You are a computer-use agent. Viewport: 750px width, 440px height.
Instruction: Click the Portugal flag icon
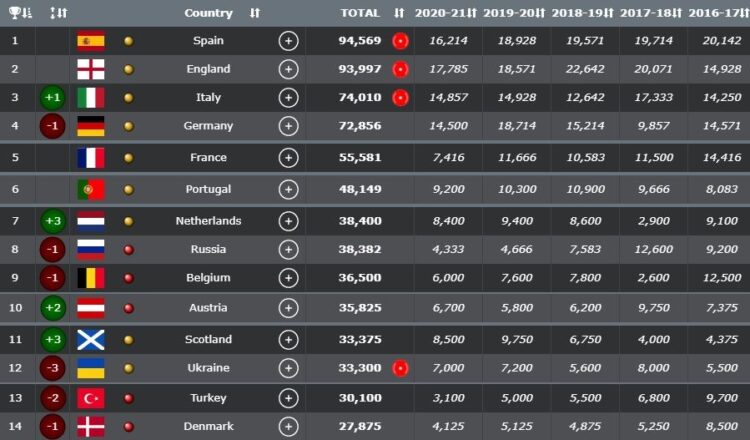(x=91, y=189)
